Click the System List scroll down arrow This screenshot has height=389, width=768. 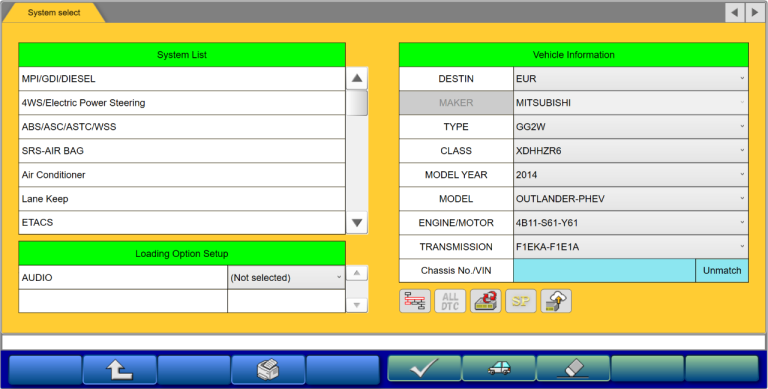pyautogui.click(x=357, y=222)
